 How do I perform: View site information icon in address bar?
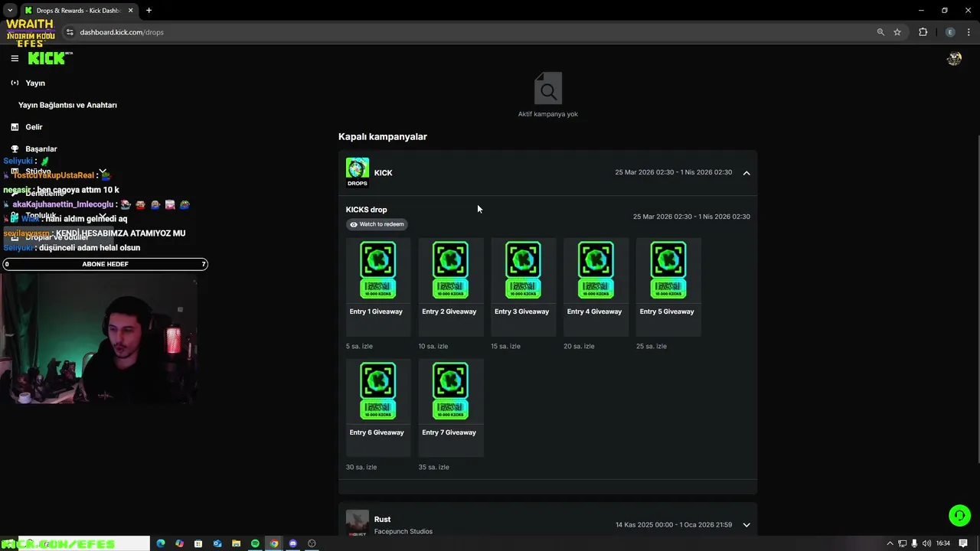70,32
